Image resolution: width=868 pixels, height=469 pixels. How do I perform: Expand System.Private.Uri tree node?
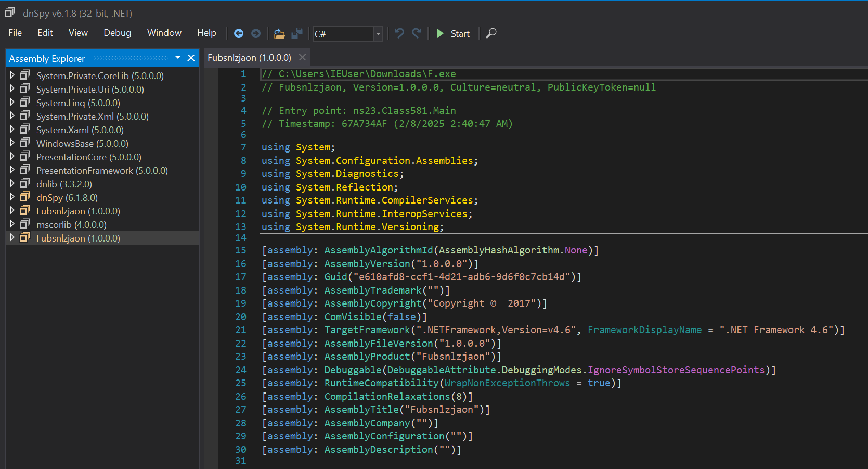[12, 89]
